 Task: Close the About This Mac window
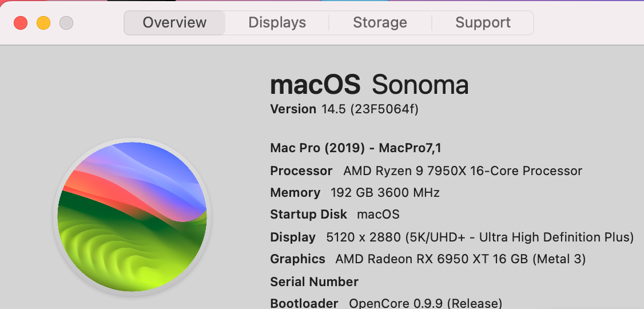tap(21, 23)
